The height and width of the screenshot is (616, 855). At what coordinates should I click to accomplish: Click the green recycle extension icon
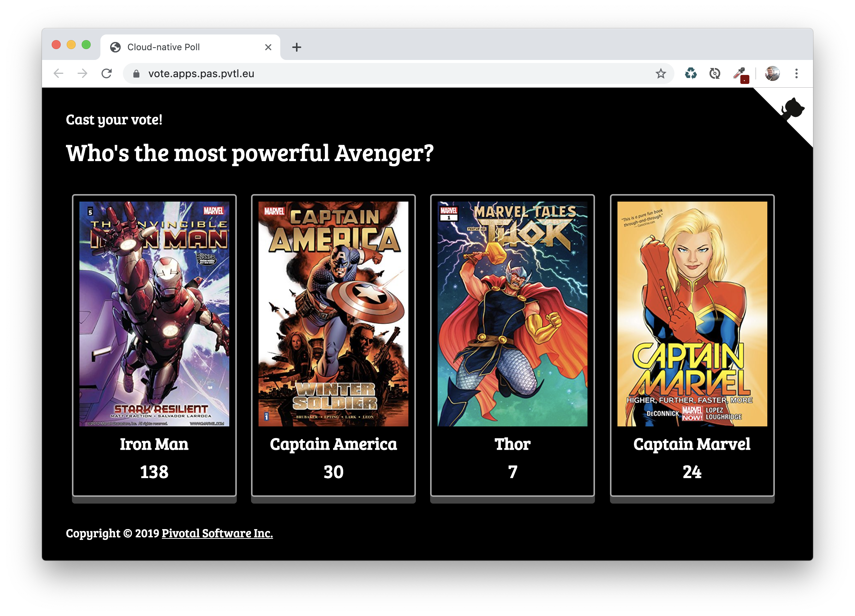tap(691, 73)
